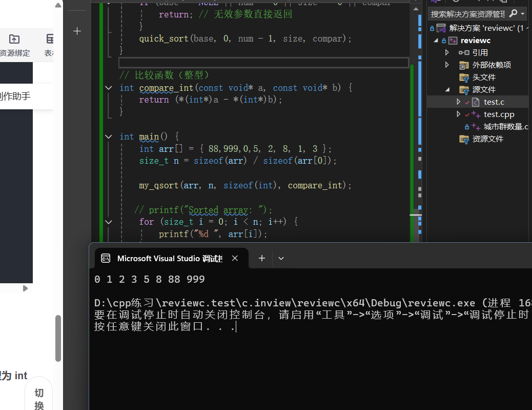This screenshot has width=532, height=410.
Task: Click the my_qsort call in code
Action: (x=158, y=185)
